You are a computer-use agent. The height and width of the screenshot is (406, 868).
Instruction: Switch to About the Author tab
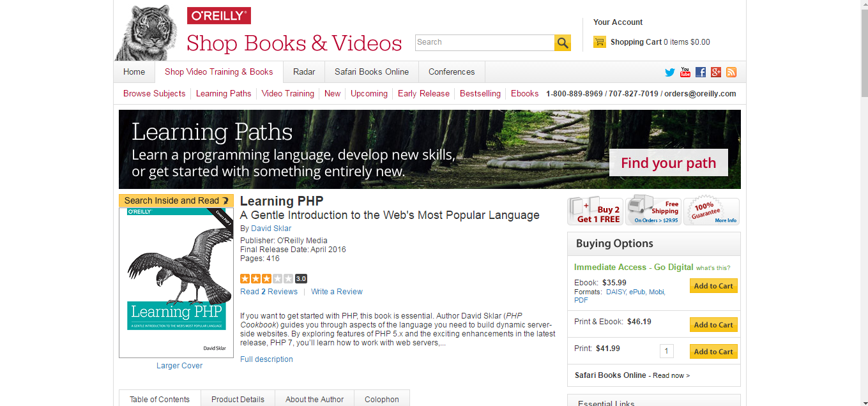314,398
